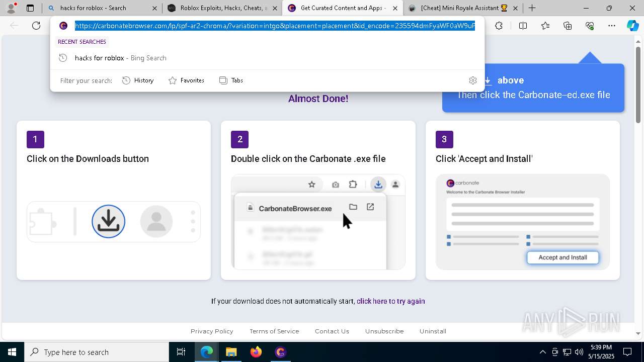Filter search by Tabs

point(231,80)
